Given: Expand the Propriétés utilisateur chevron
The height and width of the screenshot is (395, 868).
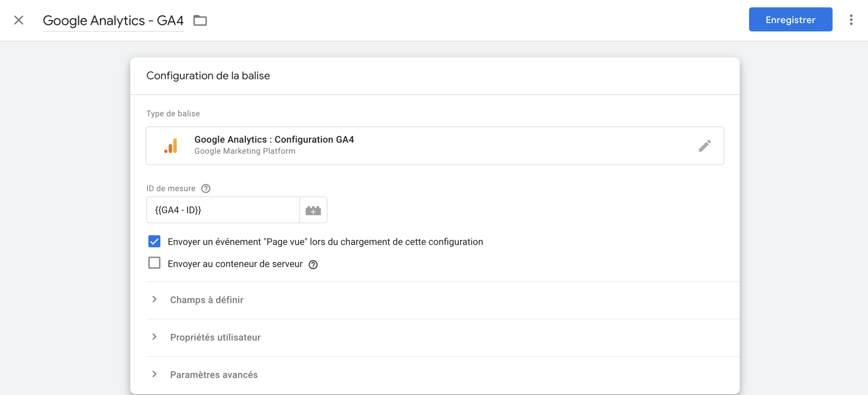Looking at the screenshot, I should click(x=155, y=337).
